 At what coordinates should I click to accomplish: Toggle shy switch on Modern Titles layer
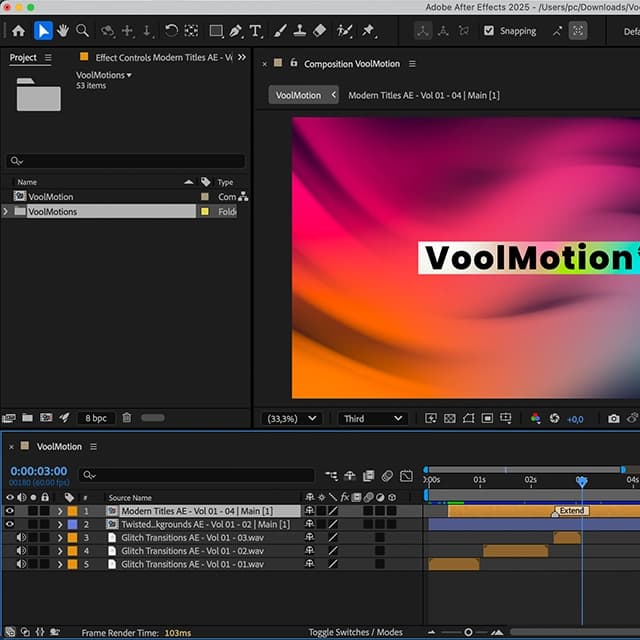coord(310,511)
